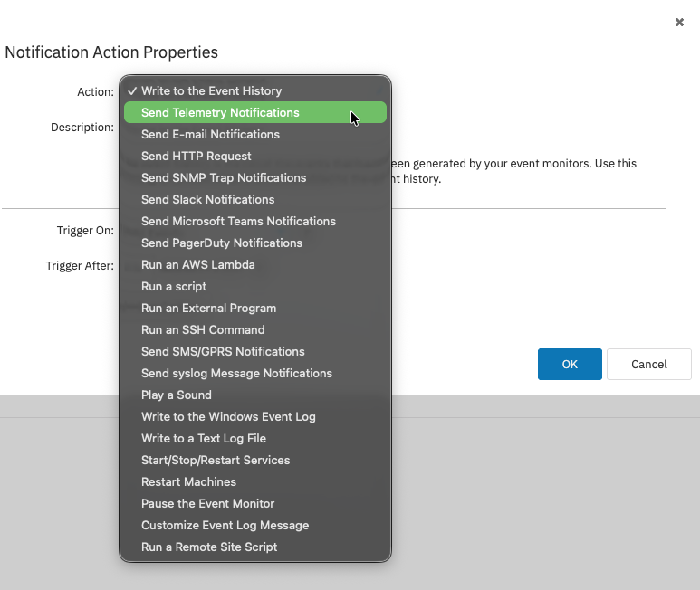Image resolution: width=700 pixels, height=590 pixels.
Task: Select Send Slack Notifications entry
Action: (x=207, y=200)
